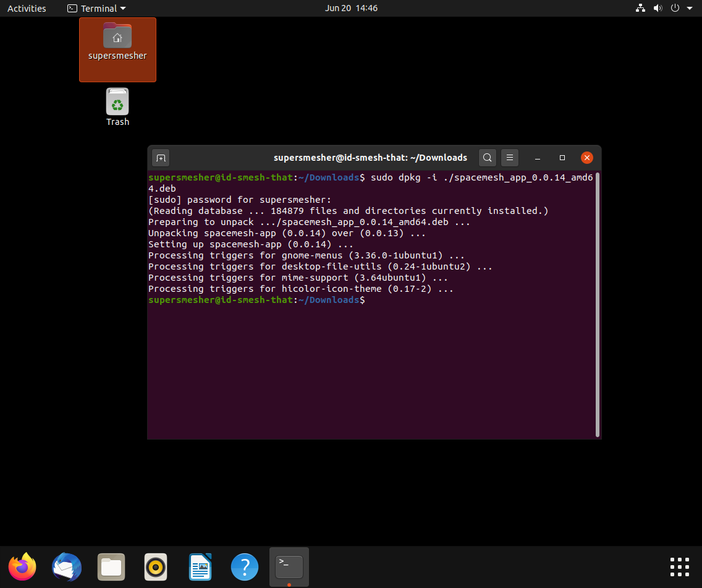This screenshot has width=702, height=588.
Task: Click the network status icon
Action: pos(640,8)
